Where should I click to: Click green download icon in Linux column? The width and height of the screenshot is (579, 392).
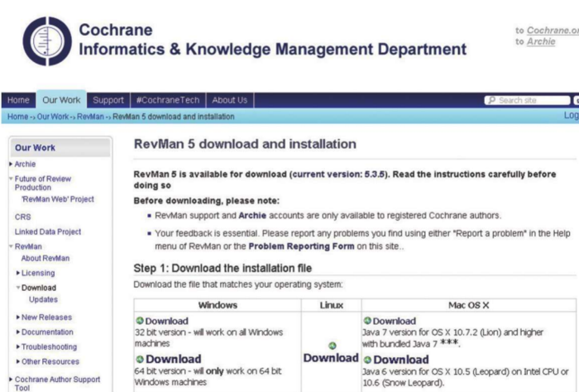(333, 346)
